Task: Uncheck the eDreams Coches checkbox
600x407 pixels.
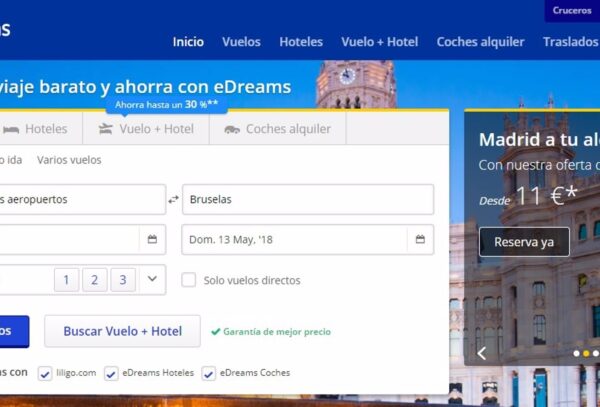Action: (x=209, y=374)
